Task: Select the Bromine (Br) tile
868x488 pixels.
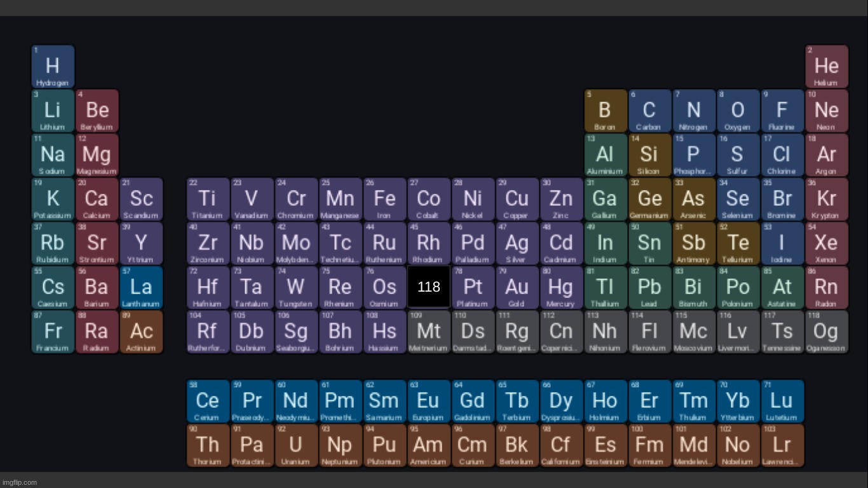Action: point(782,199)
